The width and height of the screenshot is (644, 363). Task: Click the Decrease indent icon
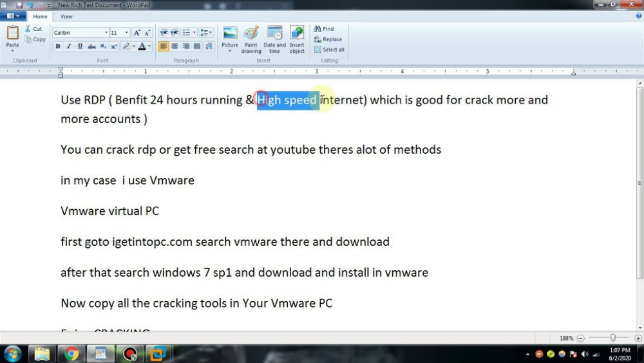click(x=164, y=32)
